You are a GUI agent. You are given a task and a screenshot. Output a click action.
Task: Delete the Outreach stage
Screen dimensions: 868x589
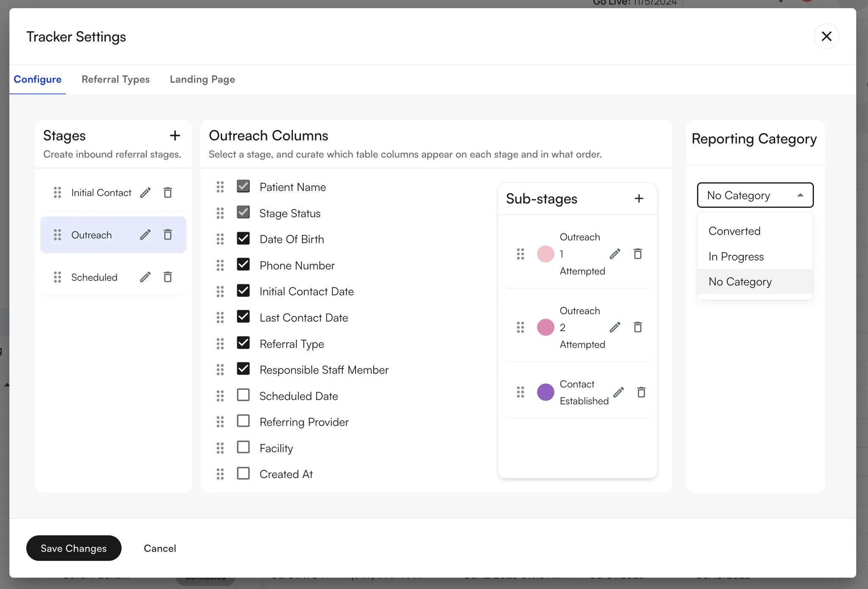[168, 235]
